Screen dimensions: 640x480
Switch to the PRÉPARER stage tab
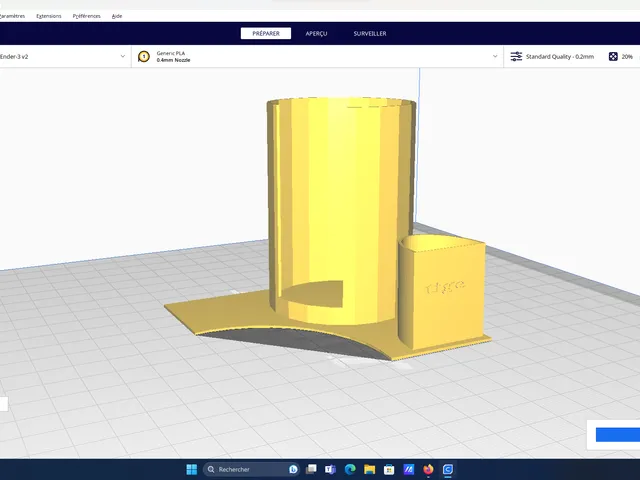[x=266, y=33]
